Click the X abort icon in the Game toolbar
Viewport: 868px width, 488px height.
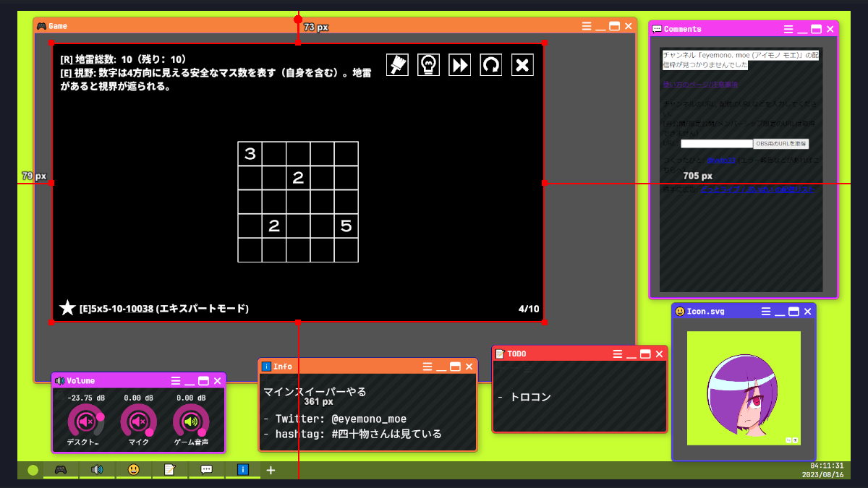pyautogui.click(x=522, y=64)
